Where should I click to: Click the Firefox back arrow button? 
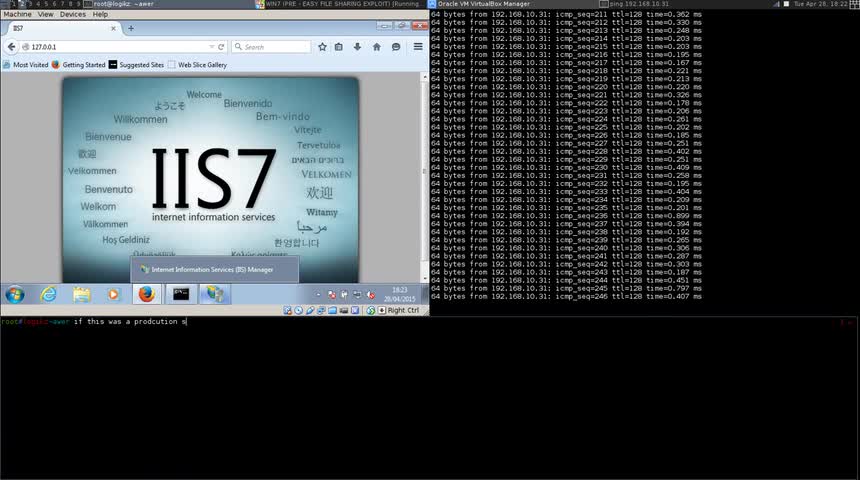coord(11,47)
